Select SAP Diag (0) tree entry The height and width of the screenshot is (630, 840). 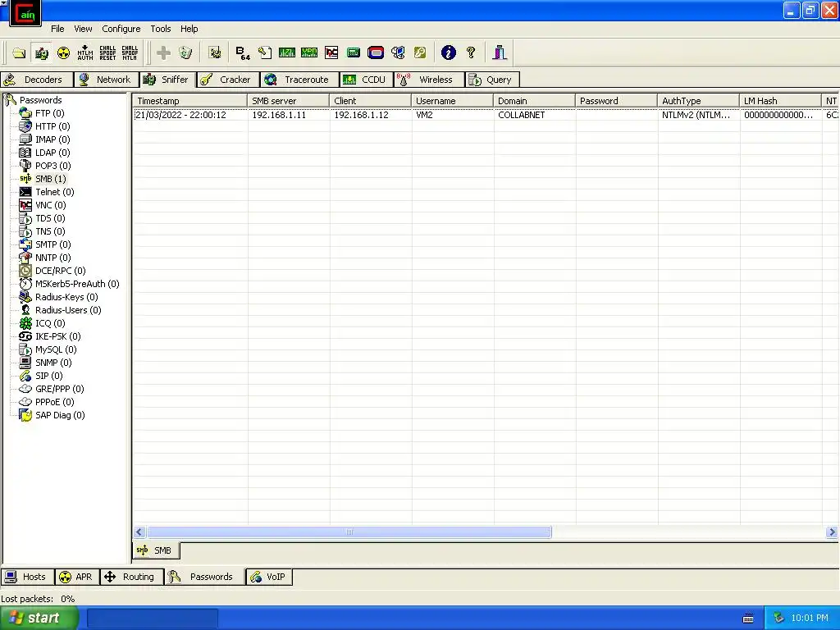tap(60, 415)
